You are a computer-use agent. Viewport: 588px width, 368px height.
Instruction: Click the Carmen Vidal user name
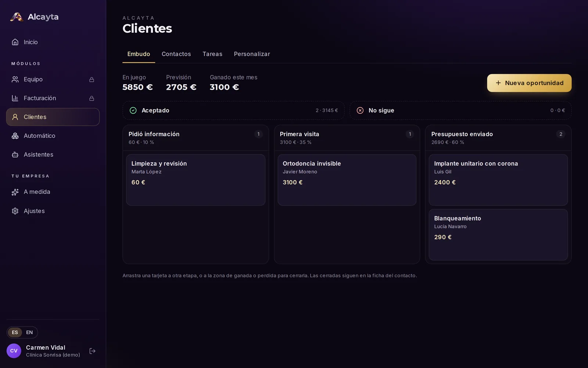point(46,347)
